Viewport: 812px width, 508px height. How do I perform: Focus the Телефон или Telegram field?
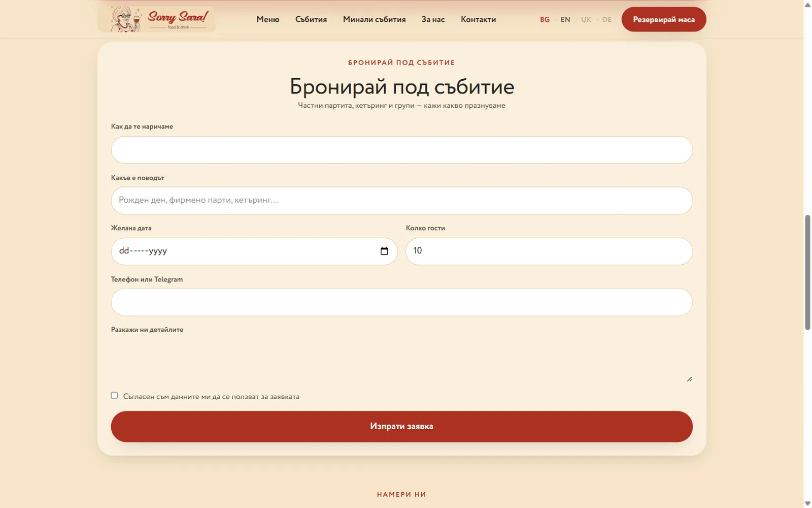point(401,302)
